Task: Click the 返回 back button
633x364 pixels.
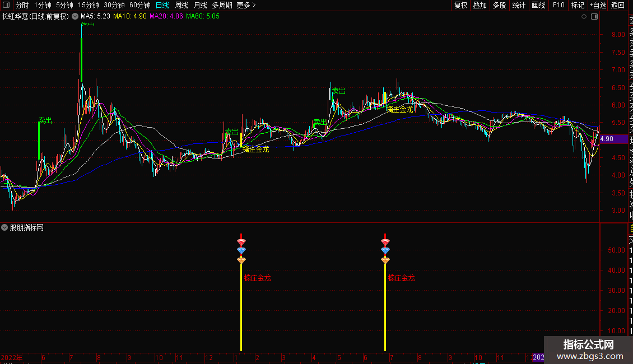Action: click(618, 5)
